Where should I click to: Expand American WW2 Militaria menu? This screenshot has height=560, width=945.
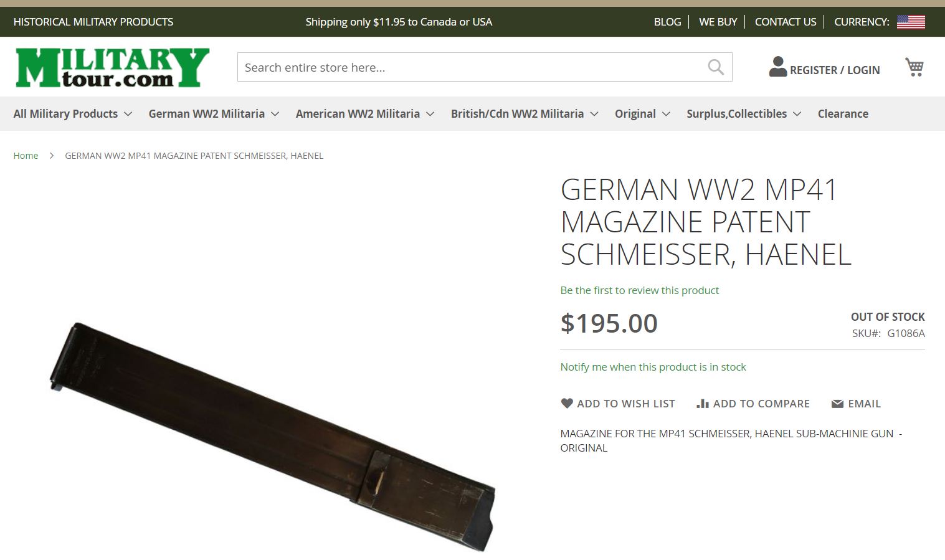pyautogui.click(x=364, y=113)
